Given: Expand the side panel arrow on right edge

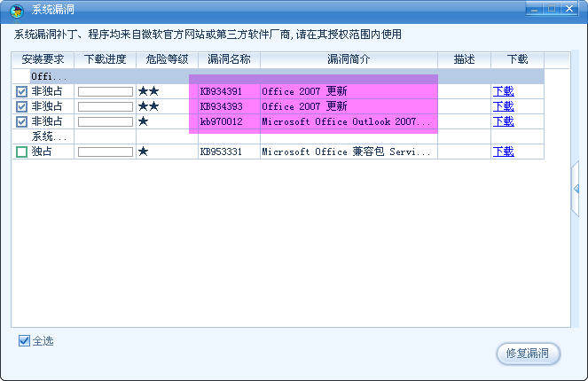Looking at the screenshot, I should (x=576, y=189).
